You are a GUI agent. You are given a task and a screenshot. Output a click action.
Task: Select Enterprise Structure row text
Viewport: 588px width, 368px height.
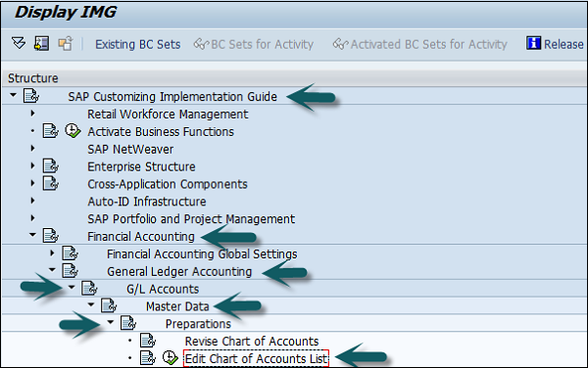pos(141,166)
